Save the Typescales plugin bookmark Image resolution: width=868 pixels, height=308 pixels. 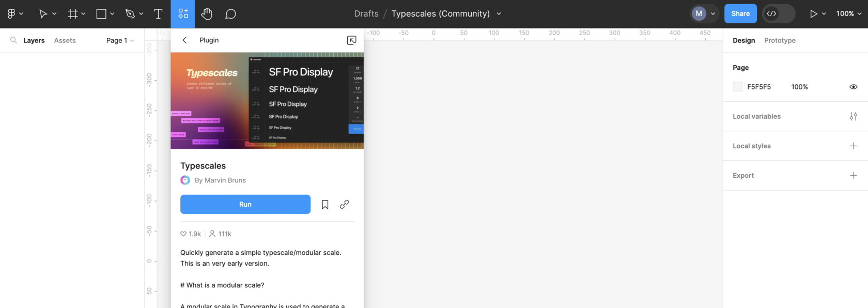coord(325,205)
